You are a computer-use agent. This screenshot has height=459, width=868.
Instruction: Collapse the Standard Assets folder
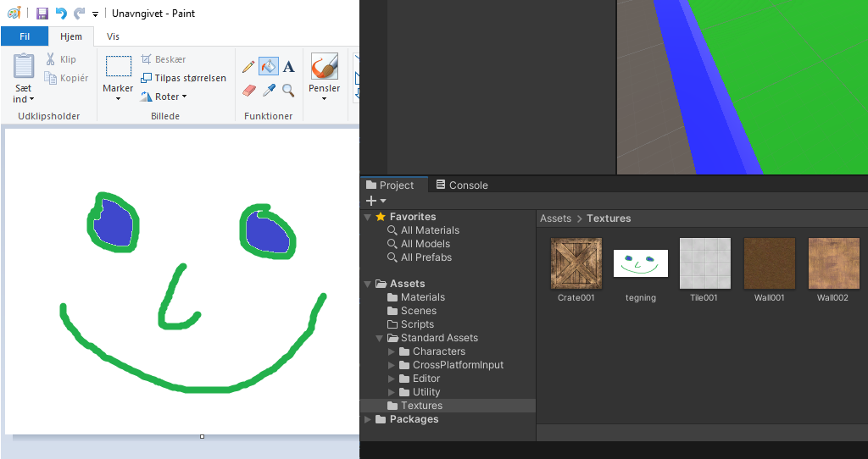point(379,338)
